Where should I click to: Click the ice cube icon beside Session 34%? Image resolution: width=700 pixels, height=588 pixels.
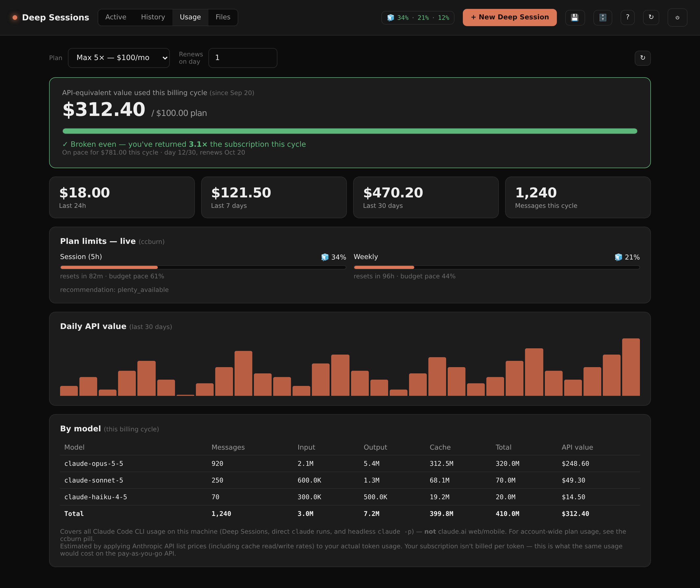pos(324,257)
